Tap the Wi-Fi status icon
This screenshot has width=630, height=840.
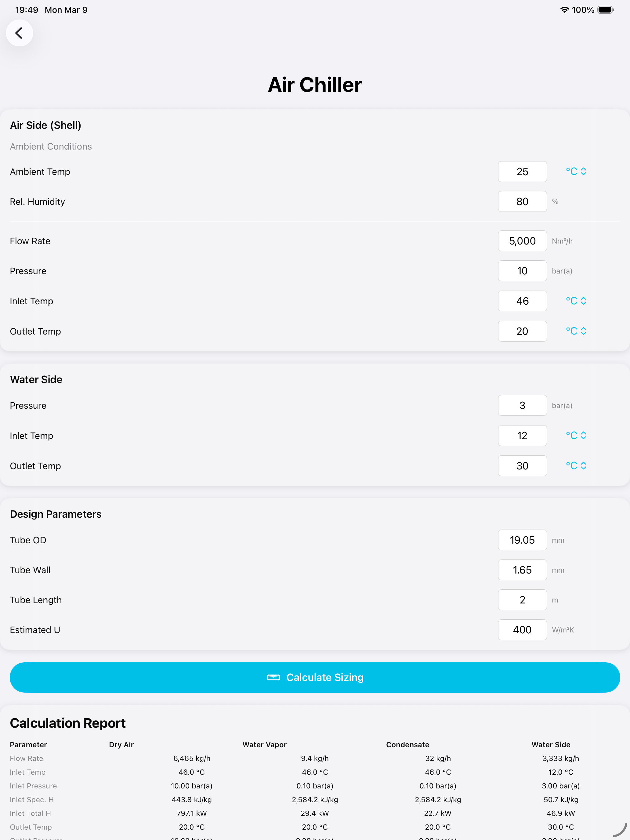click(564, 10)
